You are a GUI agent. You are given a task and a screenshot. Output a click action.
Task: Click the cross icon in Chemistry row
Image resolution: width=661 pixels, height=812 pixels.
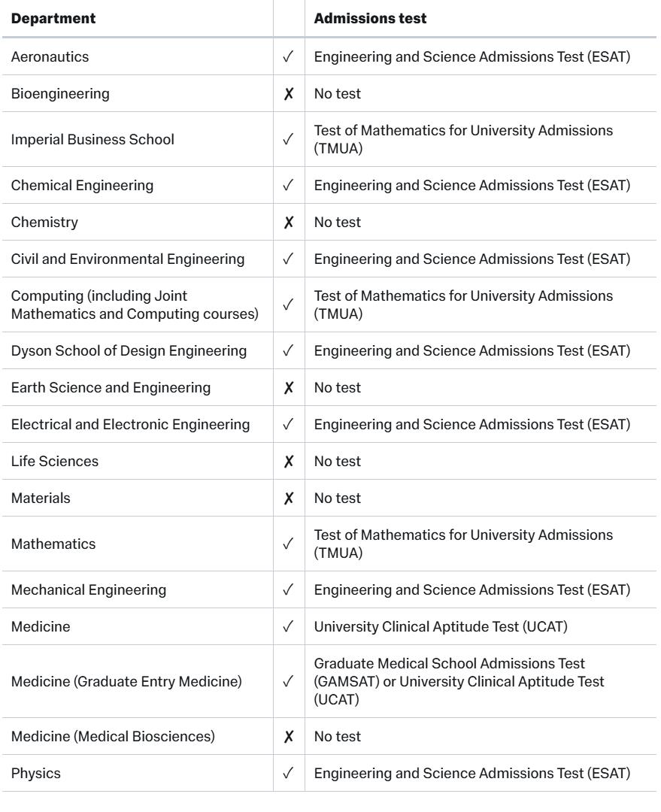point(289,222)
